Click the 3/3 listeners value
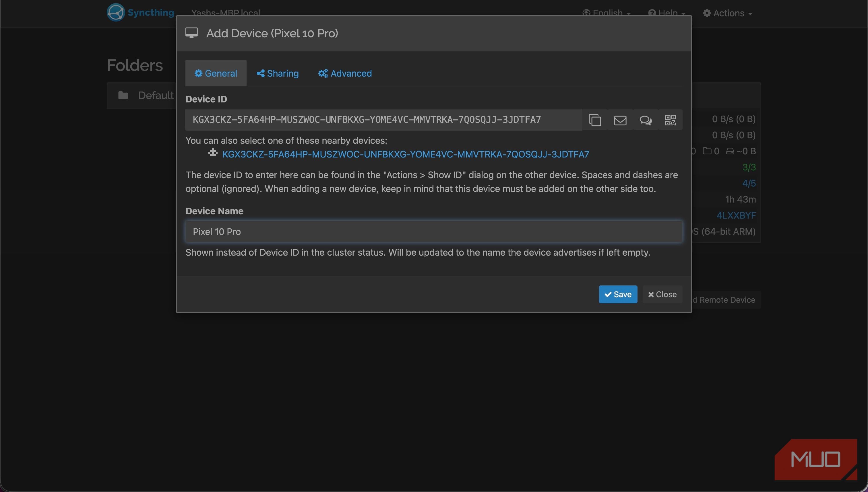 pos(749,167)
